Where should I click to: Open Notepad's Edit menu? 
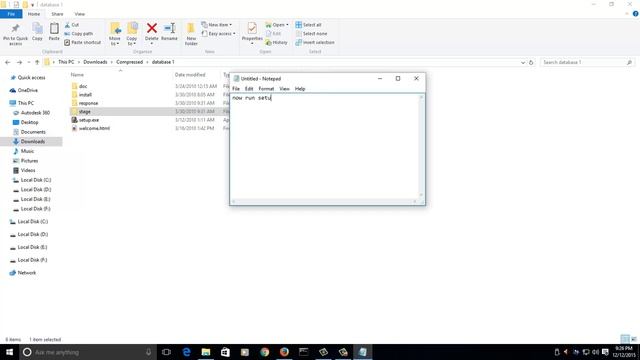249,89
